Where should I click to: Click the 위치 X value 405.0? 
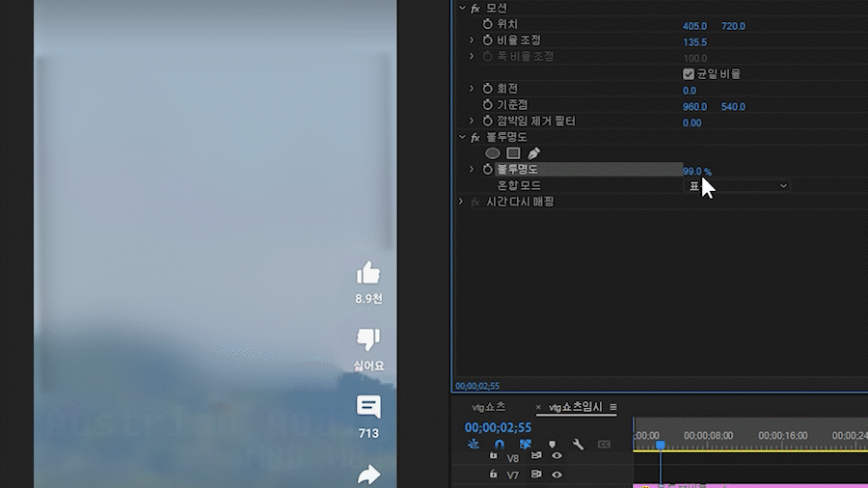tap(694, 26)
